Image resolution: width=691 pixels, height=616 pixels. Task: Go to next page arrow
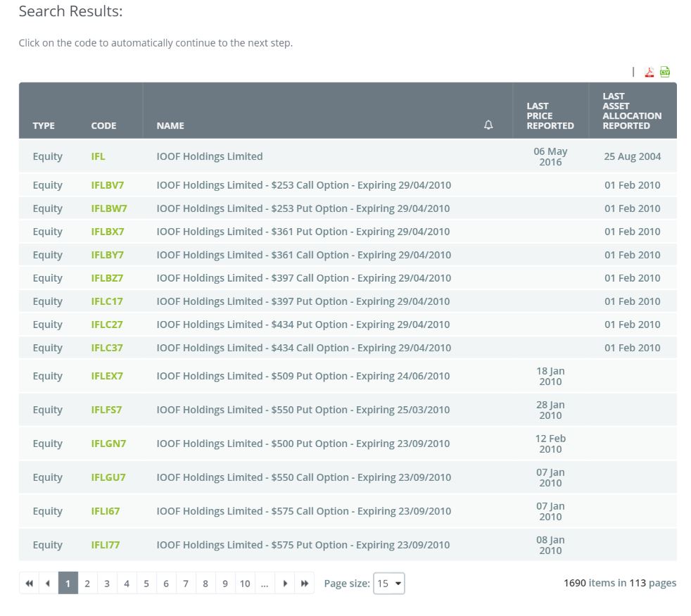coord(285,584)
